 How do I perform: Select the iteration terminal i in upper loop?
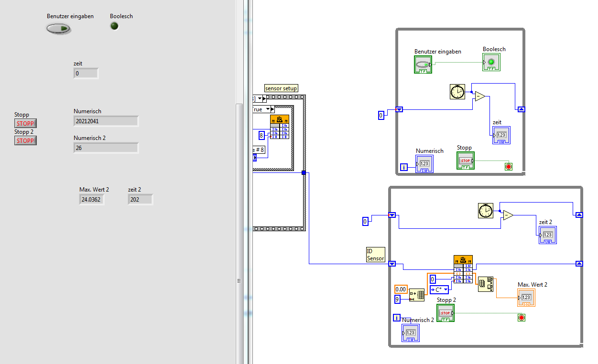click(404, 167)
